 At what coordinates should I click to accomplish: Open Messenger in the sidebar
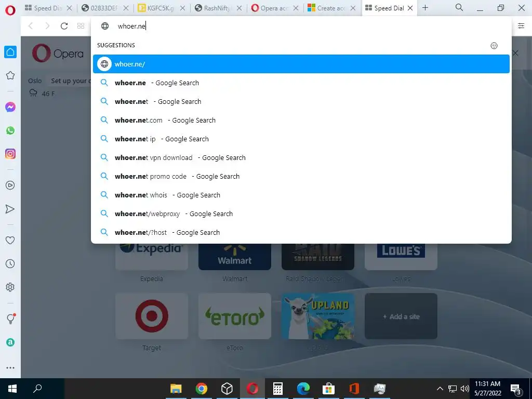point(10,107)
